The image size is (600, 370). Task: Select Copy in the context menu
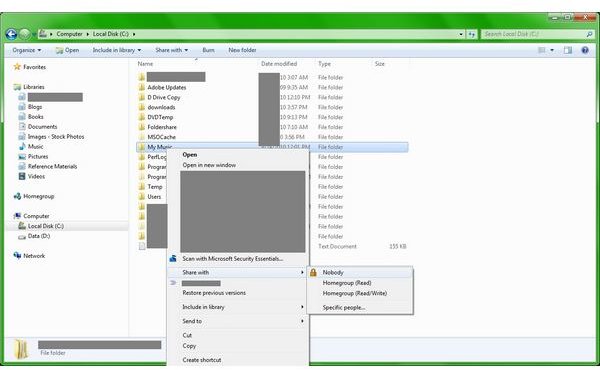pyautogui.click(x=189, y=346)
